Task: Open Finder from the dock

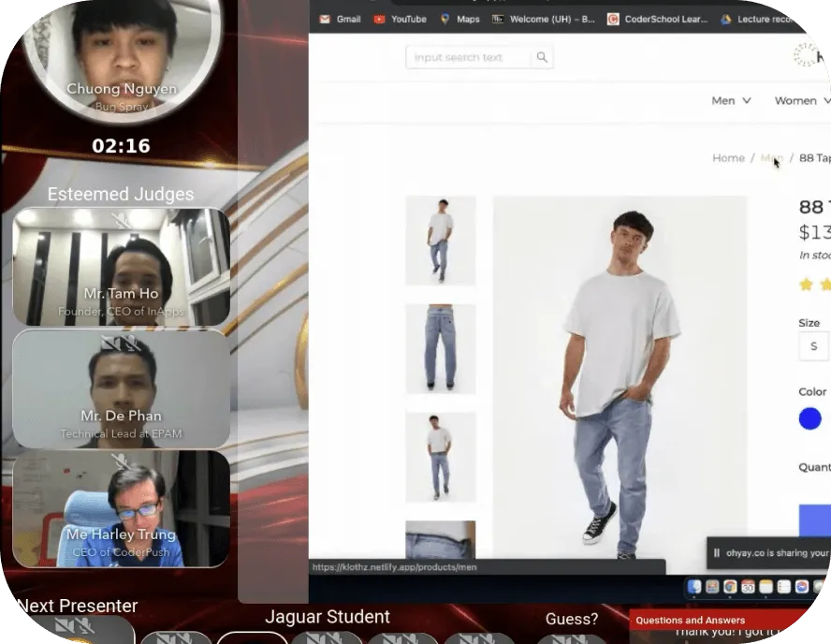Action: (x=694, y=587)
